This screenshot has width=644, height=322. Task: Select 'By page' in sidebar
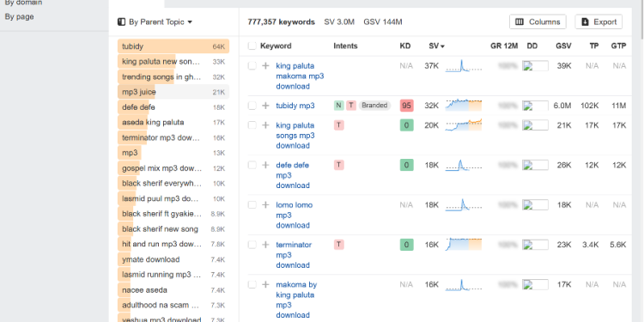point(19,17)
